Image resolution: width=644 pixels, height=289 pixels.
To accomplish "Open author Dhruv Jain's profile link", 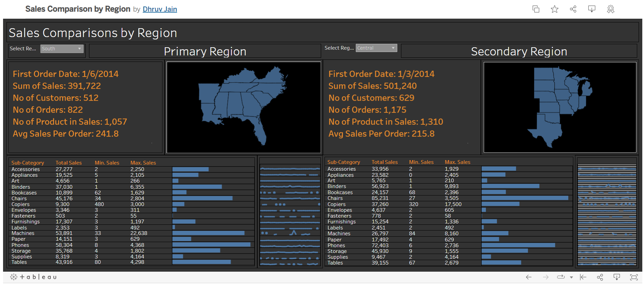I will point(160,9).
